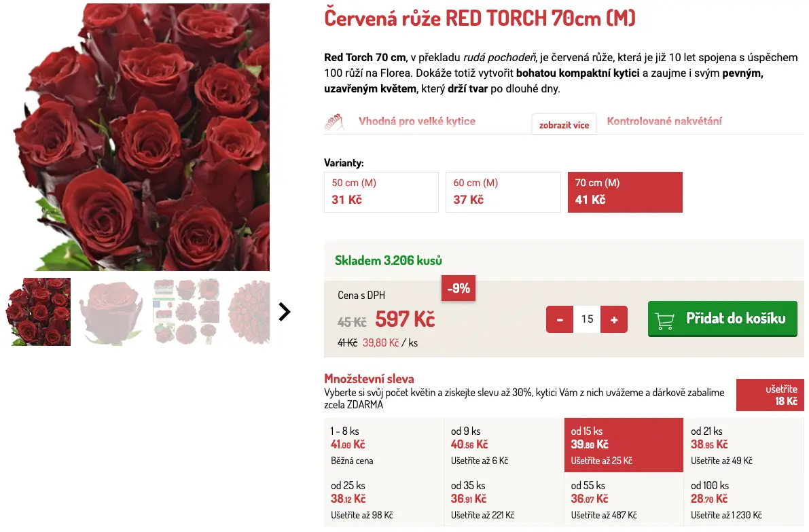Add roses to cart with 'Přidat do košíku'
This screenshot has height=532, width=809.
point(722,319)
